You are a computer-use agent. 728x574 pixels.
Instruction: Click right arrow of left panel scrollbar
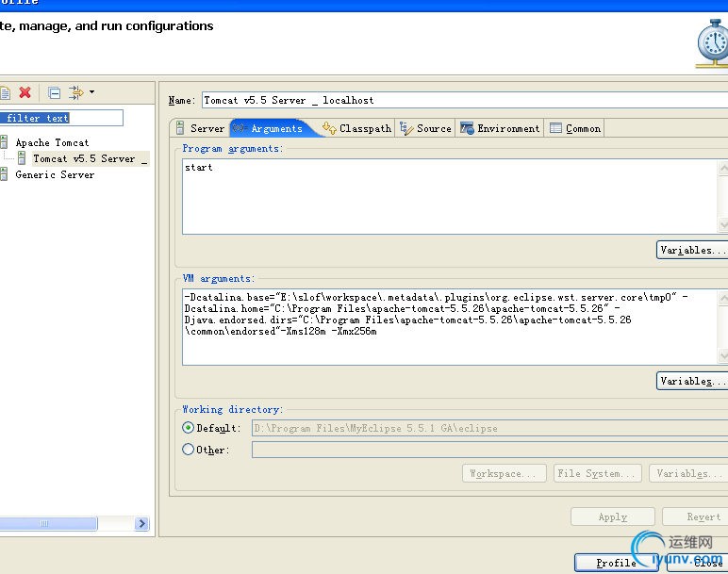[x=141, y=524]
